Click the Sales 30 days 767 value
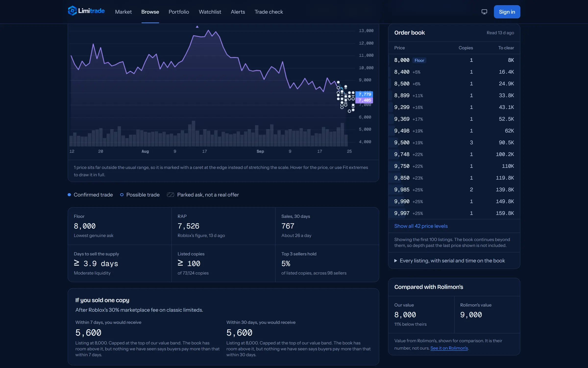This screenshot has width=588, height=368. [x=288, y=226]
